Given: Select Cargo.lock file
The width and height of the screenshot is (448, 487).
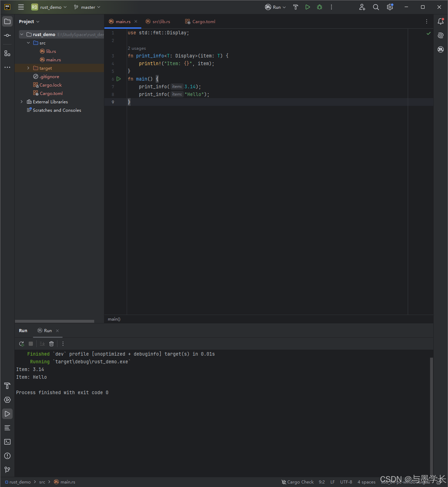Looking at the screenshot, I should 47,85.
